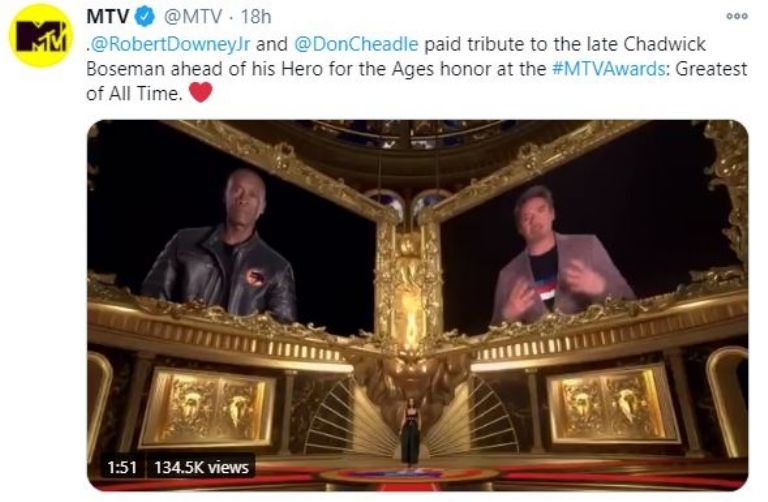Click the man in the leather jacket
Viewport: 768px width, 502px height.
tap(221, 248)
